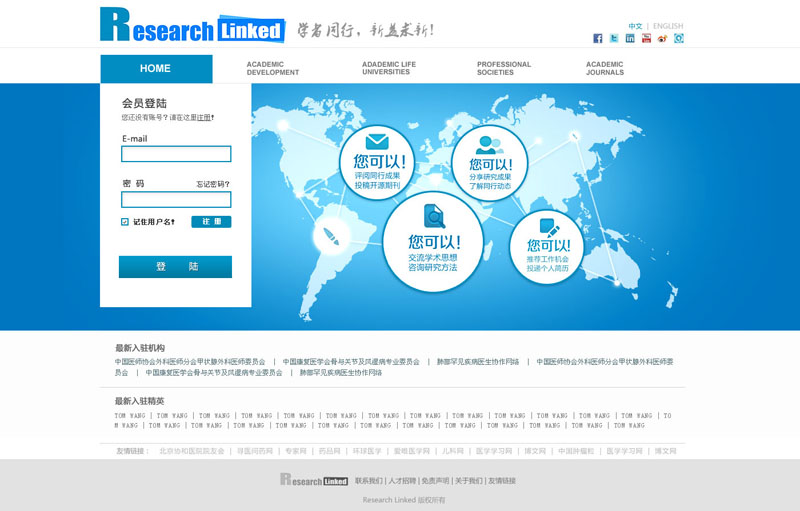Image resolution: width=800 pixels, height=511 pixels.
Task: Click 友情链接 beside 关于我们 in the footer
Action: [502, 480]
